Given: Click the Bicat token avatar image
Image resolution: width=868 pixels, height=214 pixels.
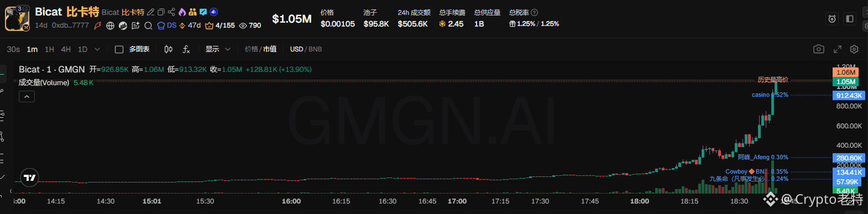Looking at the screenshot, I should (x=17, y=18).
